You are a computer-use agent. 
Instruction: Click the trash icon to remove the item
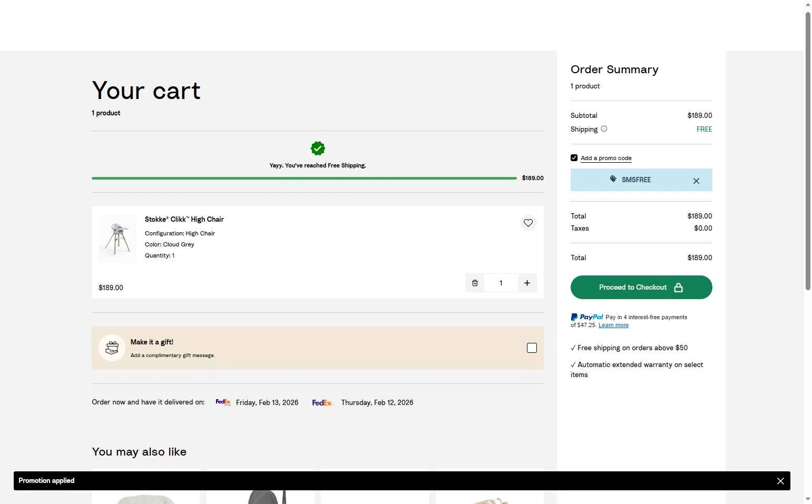pyautogui.click(x=475, y=283)
